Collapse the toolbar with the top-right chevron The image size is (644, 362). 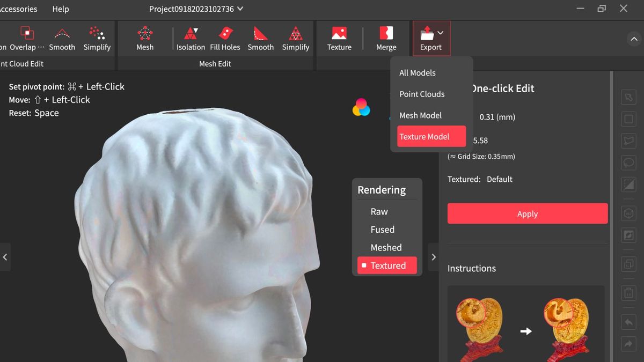tap(634, 39)
